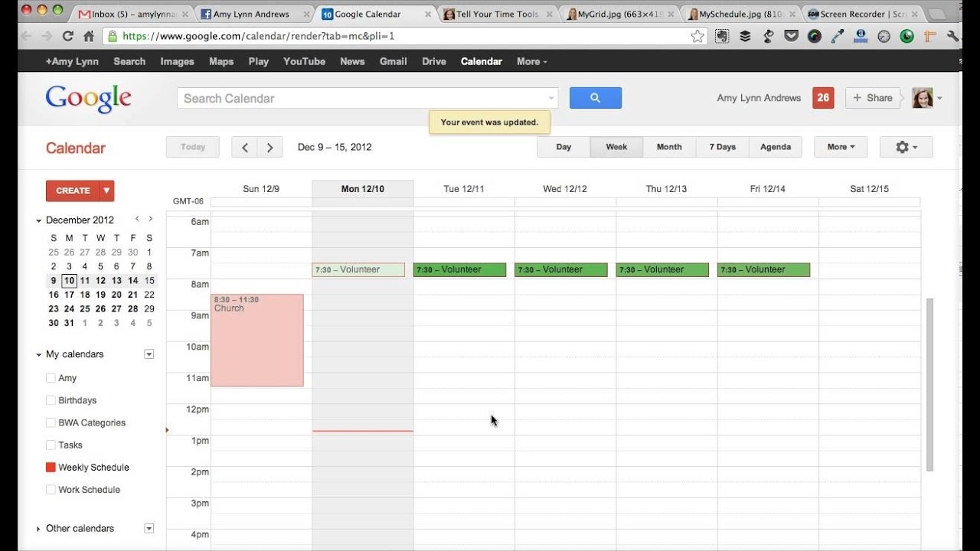The height and width of the screenshot is (551, 980).
Task: Open Evernote Web Clipper extension
Action: pos(722,36)
